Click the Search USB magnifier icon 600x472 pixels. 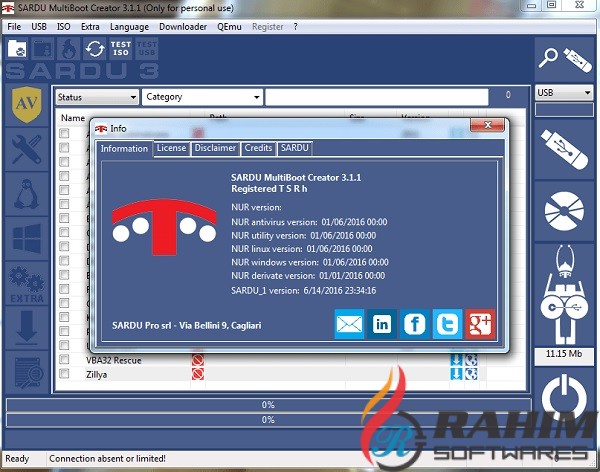[565, 60]
